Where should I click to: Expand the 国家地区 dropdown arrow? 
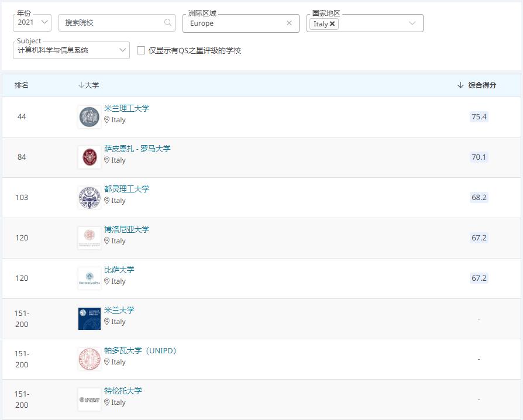[x=412, y=23]
